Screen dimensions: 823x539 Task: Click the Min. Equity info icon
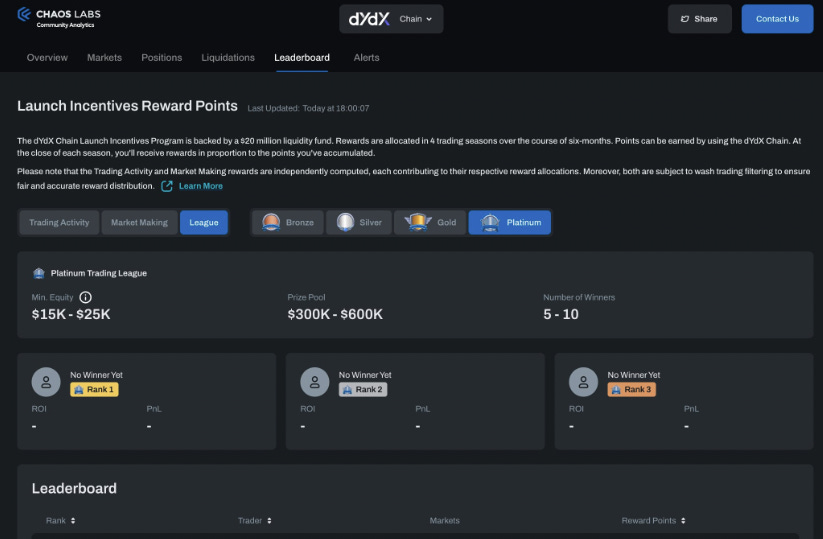point(86,298)
